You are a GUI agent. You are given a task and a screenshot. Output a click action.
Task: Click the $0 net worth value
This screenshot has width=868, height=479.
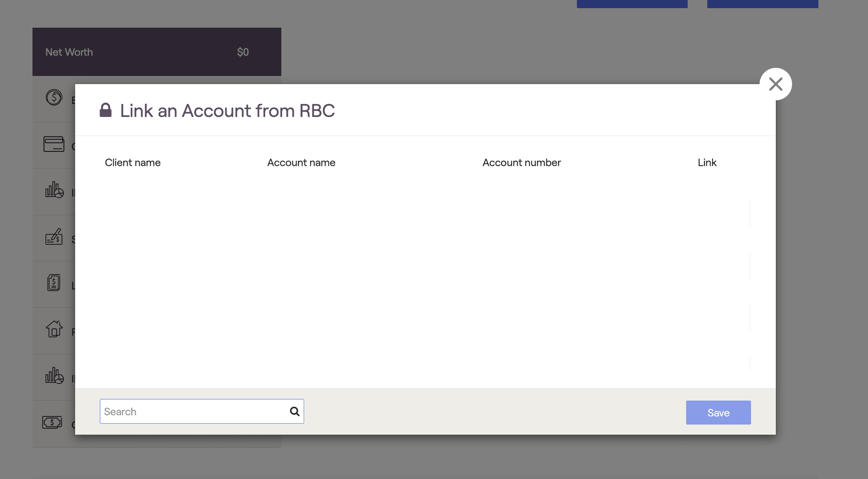243,52
